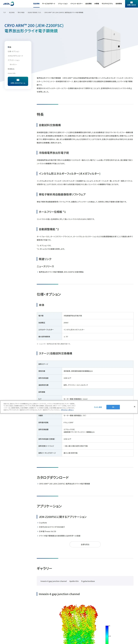
Task: Open the イベント・セミナー menu
Action: coord(76,4)
